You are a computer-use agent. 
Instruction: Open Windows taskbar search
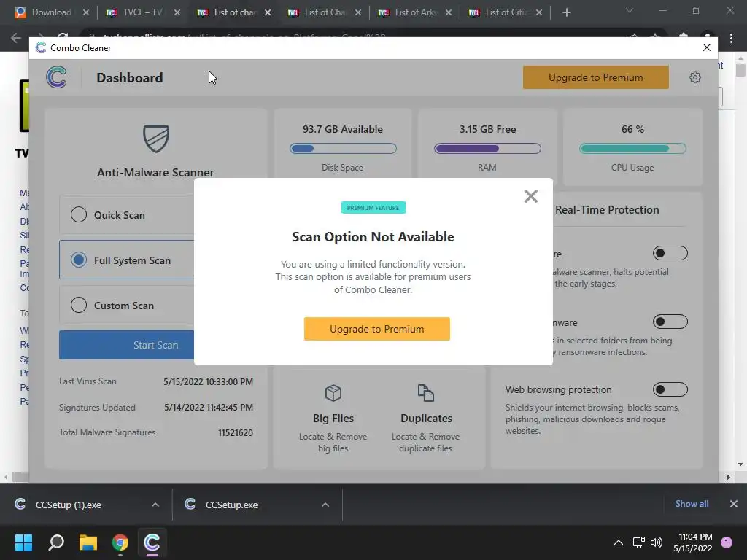click(x=56, y=542)
